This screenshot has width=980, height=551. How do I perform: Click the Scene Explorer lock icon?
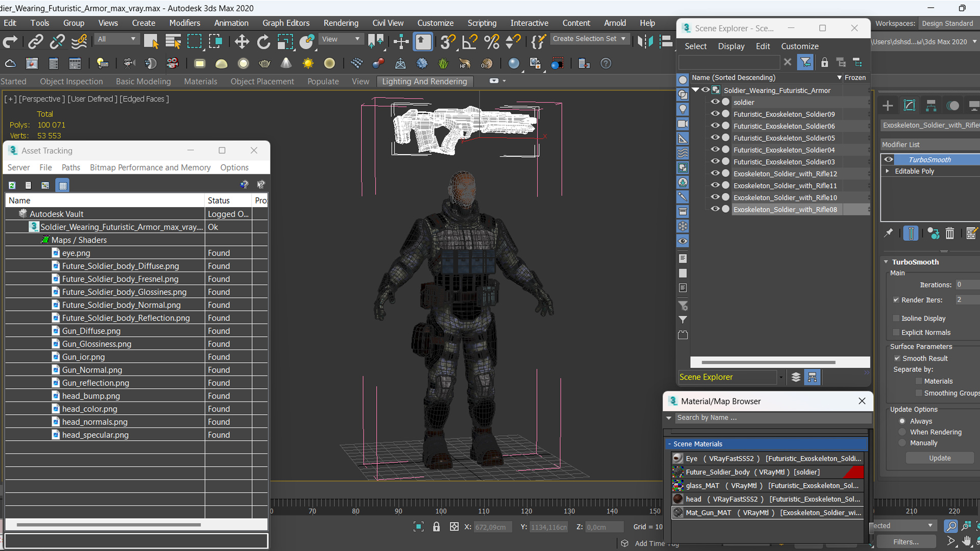(824, 62)
